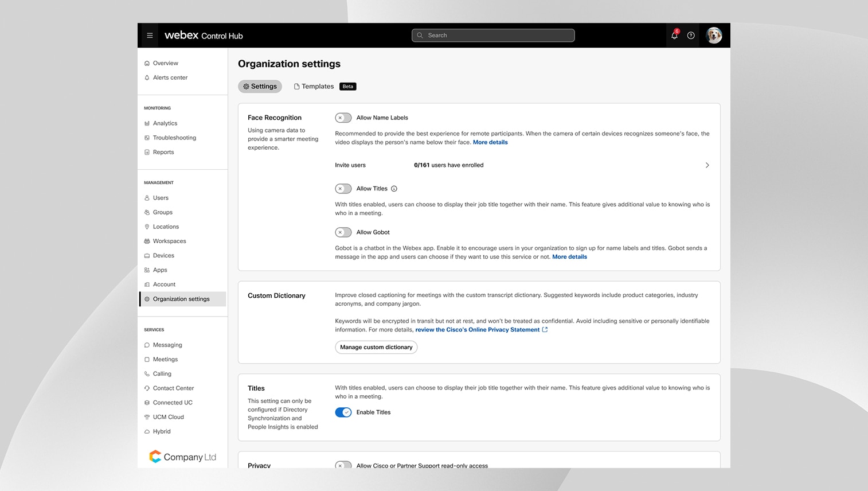The image size is (868, 491).
Task: Open the hamburger navigation menu
Action: 150,36
